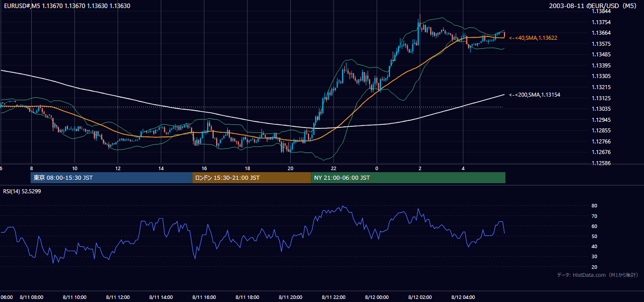
Task: Click the hour 12 label below the price chart
Action: 118,168
